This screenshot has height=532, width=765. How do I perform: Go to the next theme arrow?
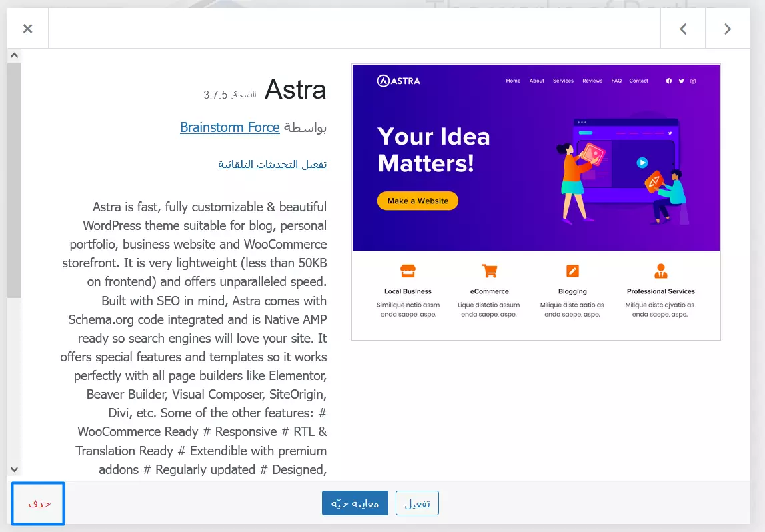pyautogui.click(x=728, y=29)
